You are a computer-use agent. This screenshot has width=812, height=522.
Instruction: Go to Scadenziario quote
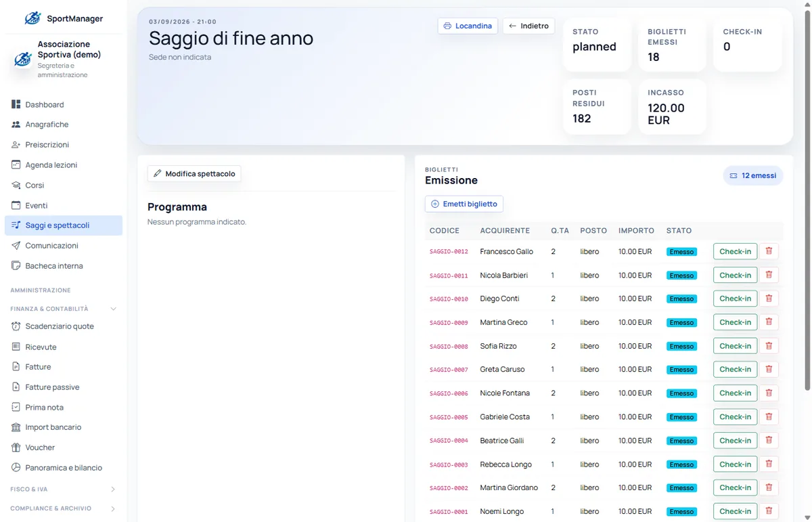tap(64, 326)
